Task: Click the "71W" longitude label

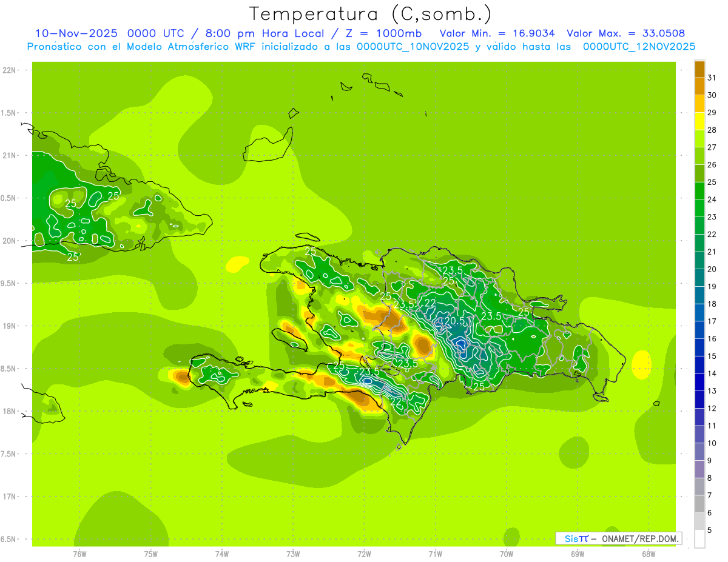Action: click(x=435, y=554)
